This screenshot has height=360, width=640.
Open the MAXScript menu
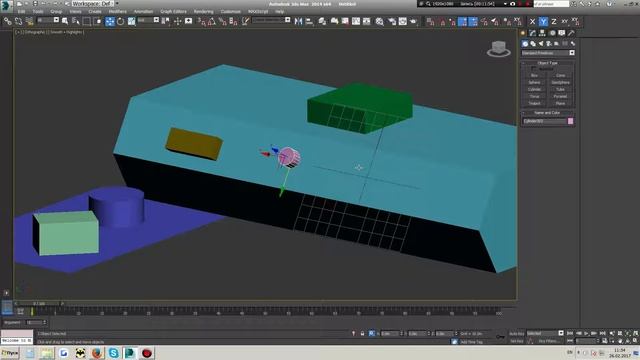pyautogui.click(x=258, y=11)
